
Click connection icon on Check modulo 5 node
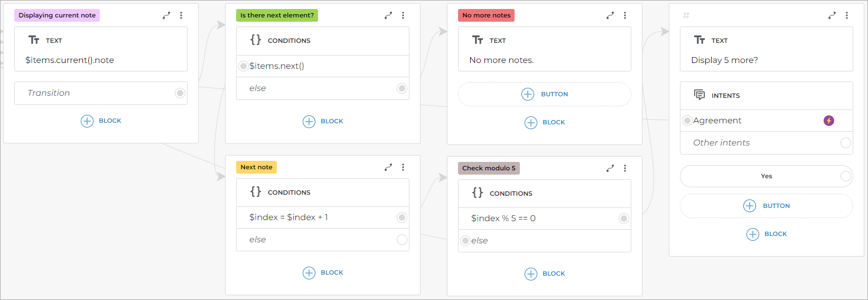[x=610, y=168]
